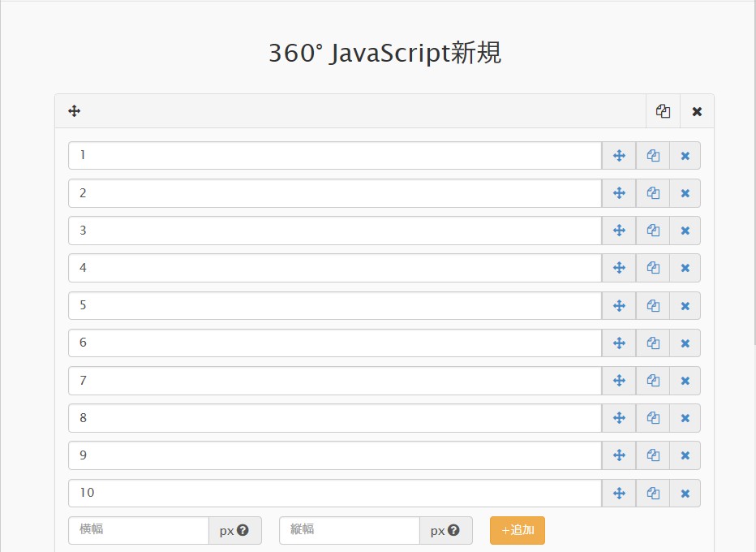Click move handle for row 7
This screenshot has width=756, height=552.
pyautogui.click(x=619, y=381)
